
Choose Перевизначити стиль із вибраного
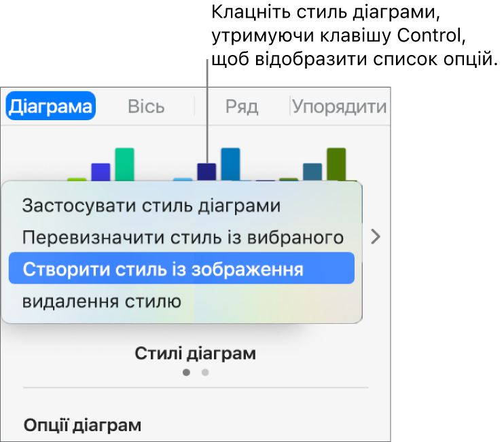pos(181,238)
